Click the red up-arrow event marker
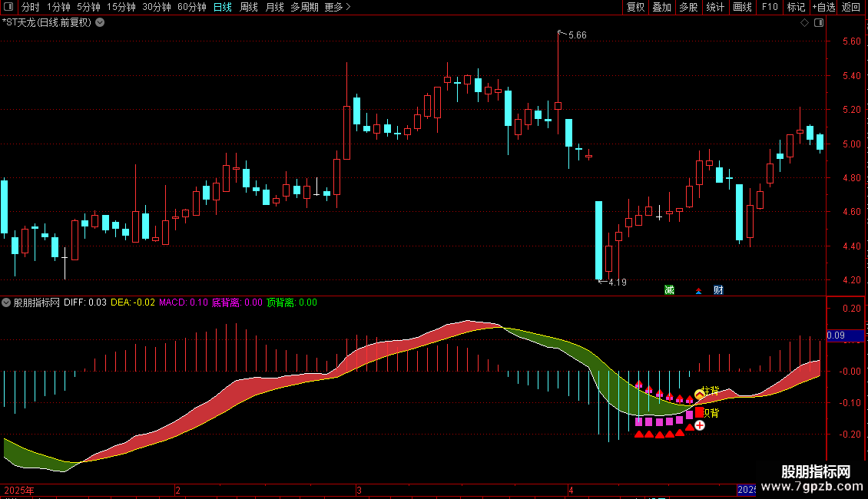The image size is (868, 499). pyautogui.click(x=698, y=291)
